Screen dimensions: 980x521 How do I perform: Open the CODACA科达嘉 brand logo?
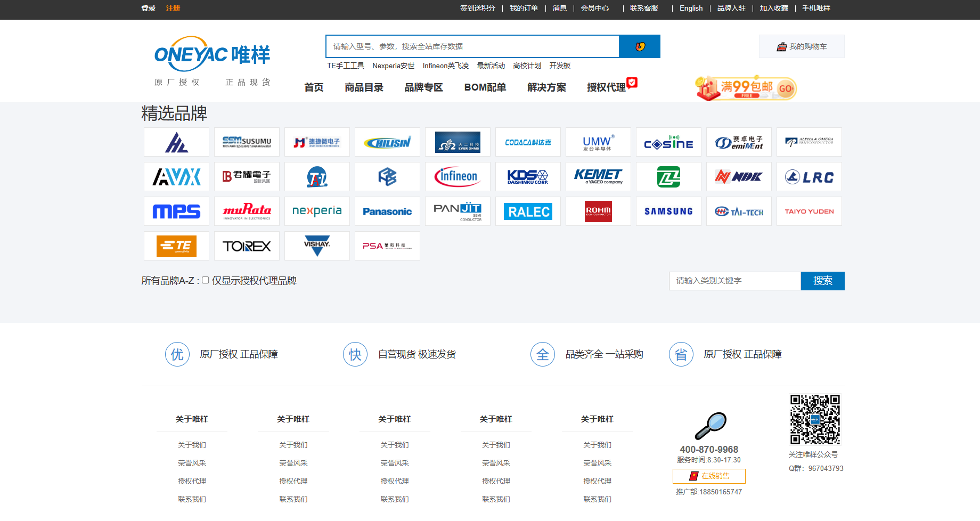pyautogui.click(x=528, y=142)
